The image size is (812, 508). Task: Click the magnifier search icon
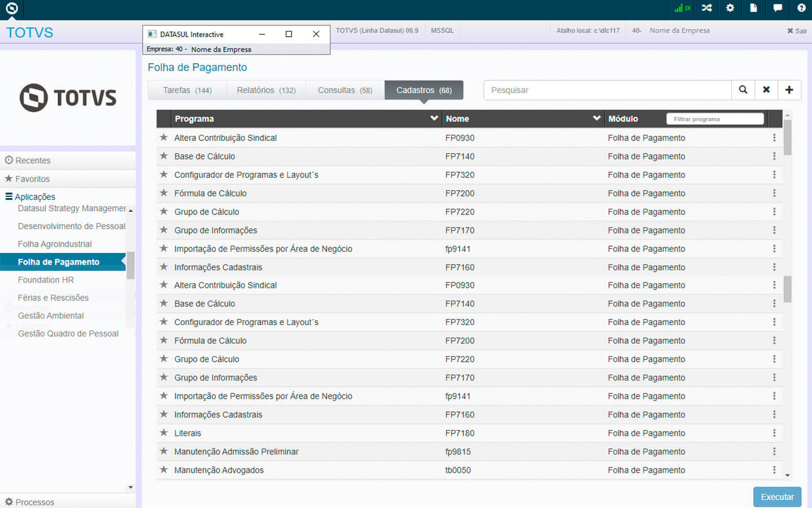[x=743, y=90]
